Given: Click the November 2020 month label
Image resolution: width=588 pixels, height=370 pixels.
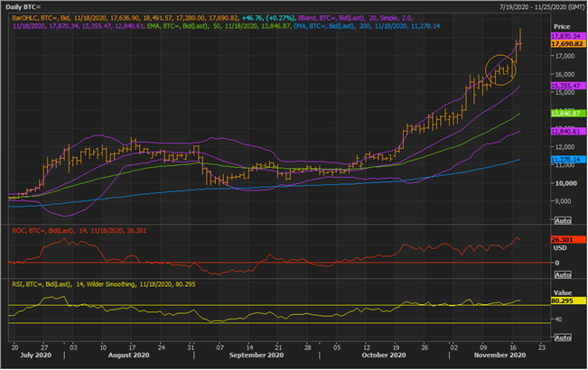Looking at the screenshot, I should [x=499, y=355].
